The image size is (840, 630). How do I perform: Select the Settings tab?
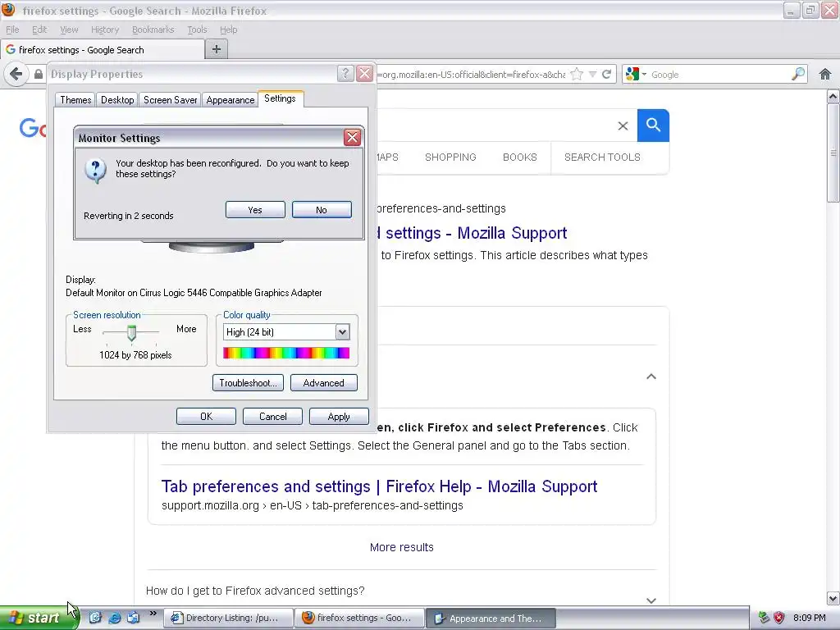281,98
